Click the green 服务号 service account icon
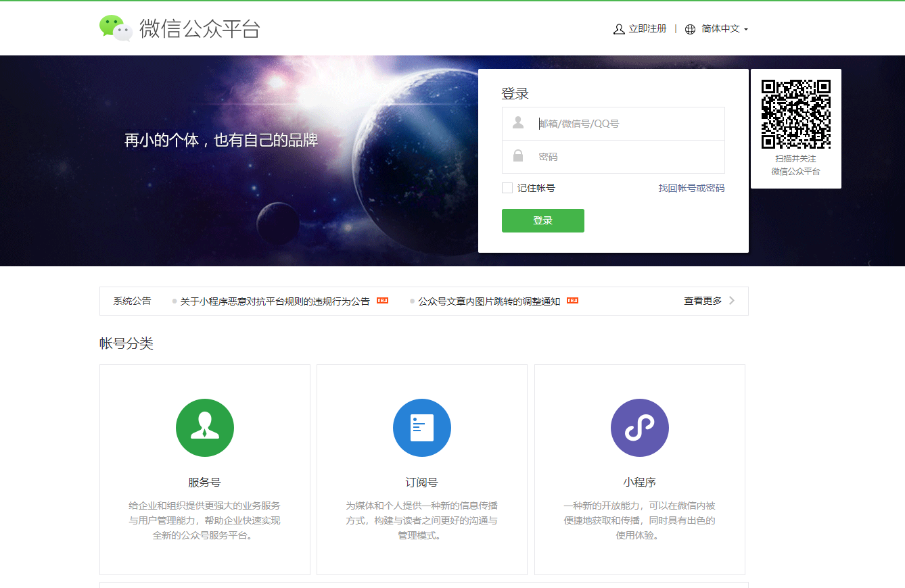 pos(204,427)
